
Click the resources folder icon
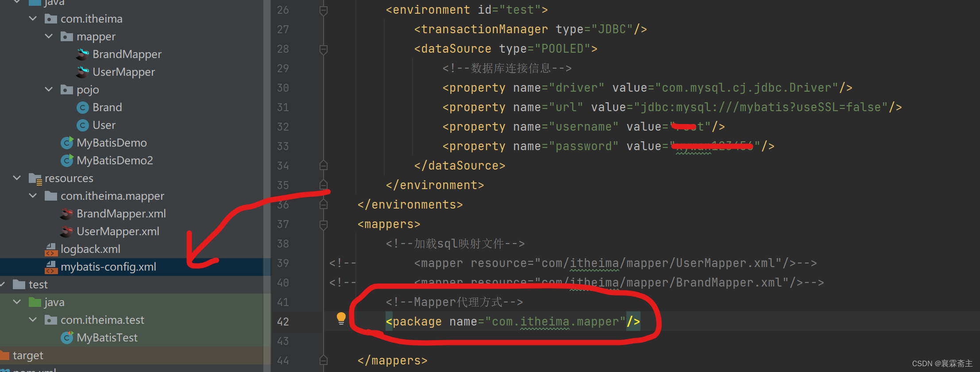click(35, 178)
